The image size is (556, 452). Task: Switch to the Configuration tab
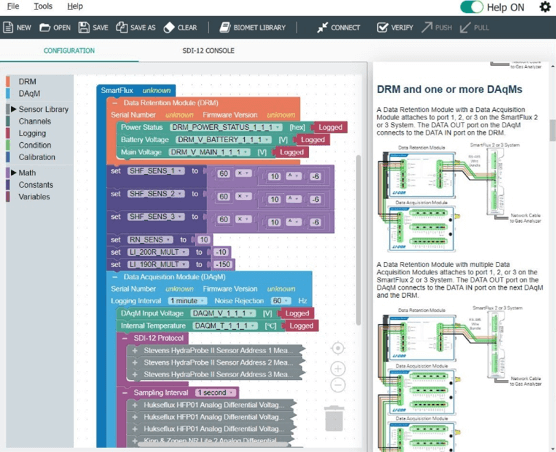[x=69, y=51]
